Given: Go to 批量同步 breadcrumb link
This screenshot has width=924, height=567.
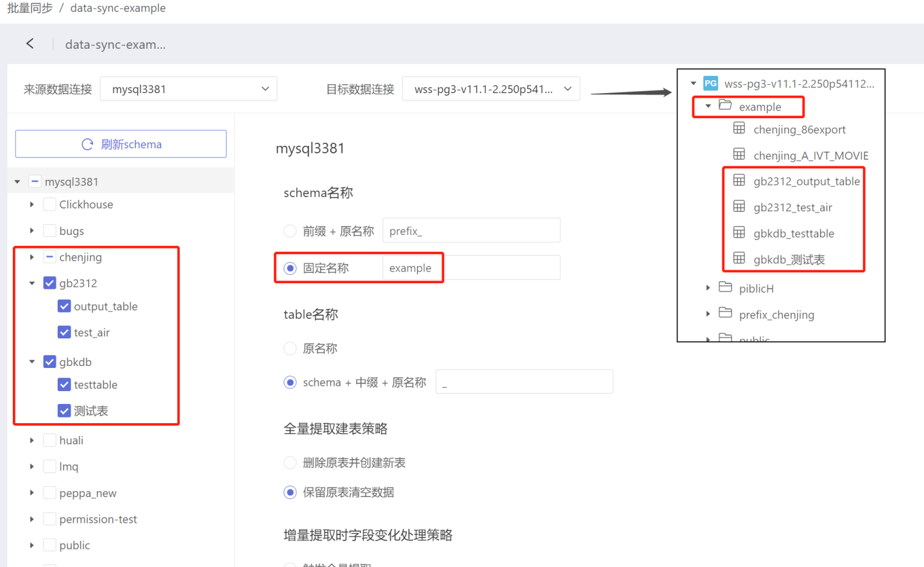Looking at the screenshot, I should tap(30, 8).
